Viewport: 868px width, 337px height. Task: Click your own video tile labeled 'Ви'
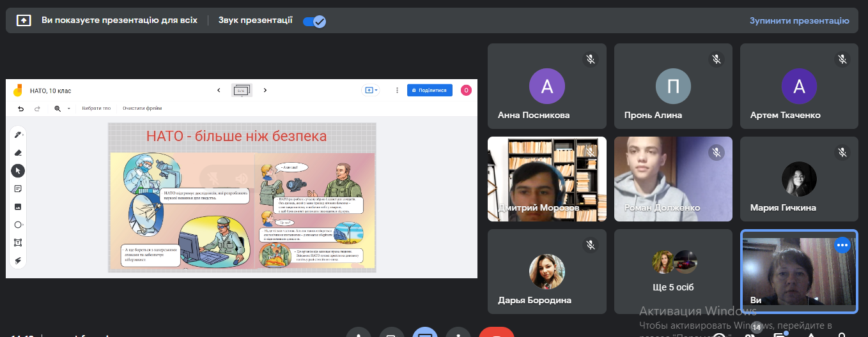[799, 272]
